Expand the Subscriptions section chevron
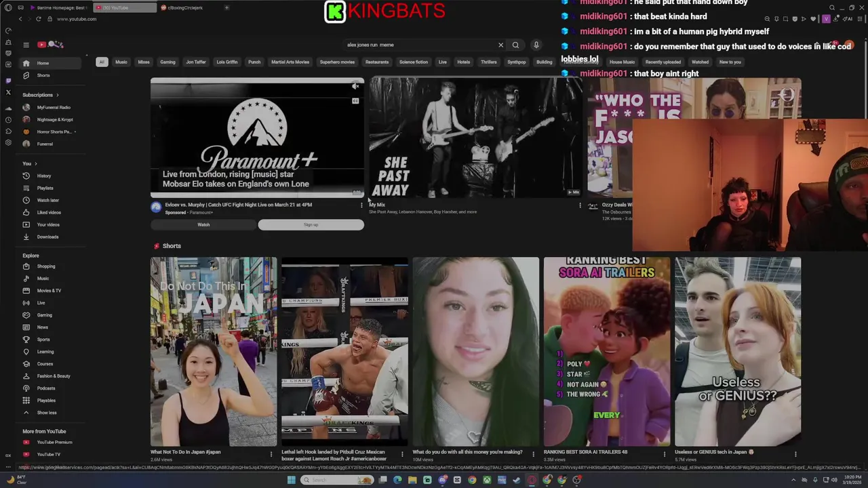The image size is (868, 488). [57, 95]
